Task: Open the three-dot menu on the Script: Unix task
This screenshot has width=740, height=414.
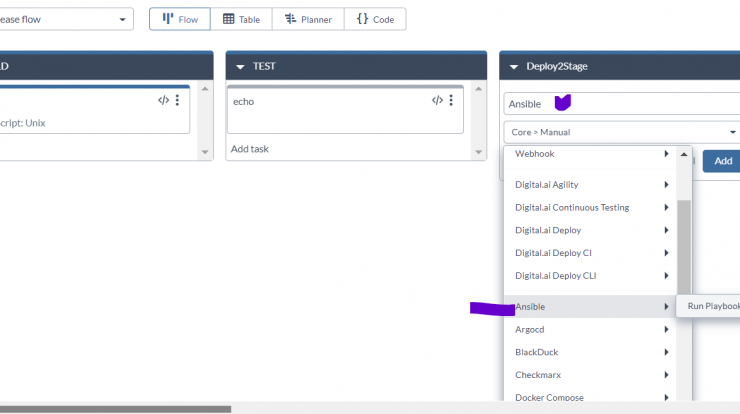Action: [177, 100]
